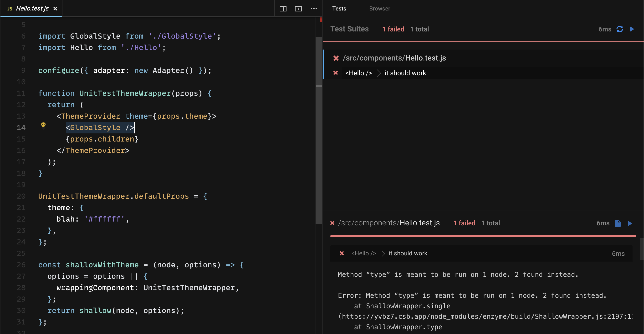Click '1 failed' in the details panel header
This screenshot has width=644, height=334.
pyautogui.click(x=464, y=223)
